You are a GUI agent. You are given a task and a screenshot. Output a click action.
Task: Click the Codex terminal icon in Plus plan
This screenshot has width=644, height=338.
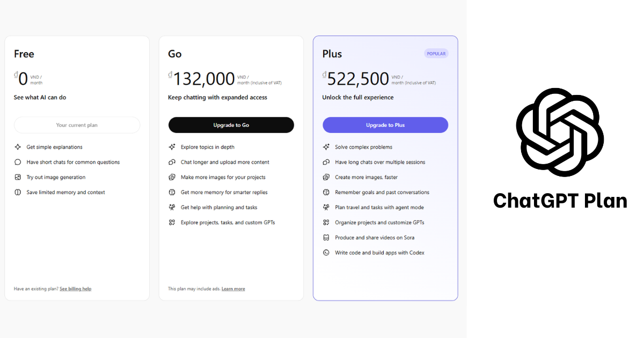(x=326, y=253)
